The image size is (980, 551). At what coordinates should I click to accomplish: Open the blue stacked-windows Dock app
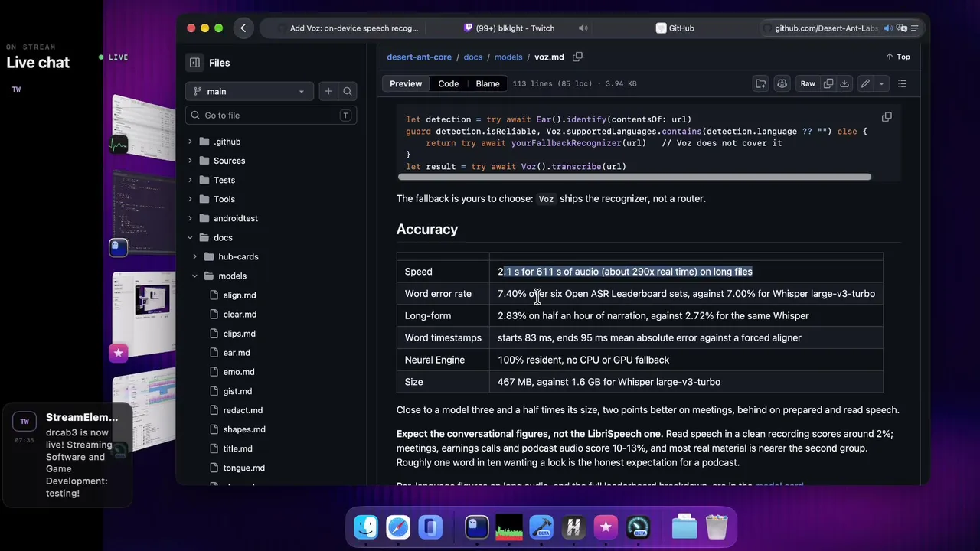tap(430, 527)
